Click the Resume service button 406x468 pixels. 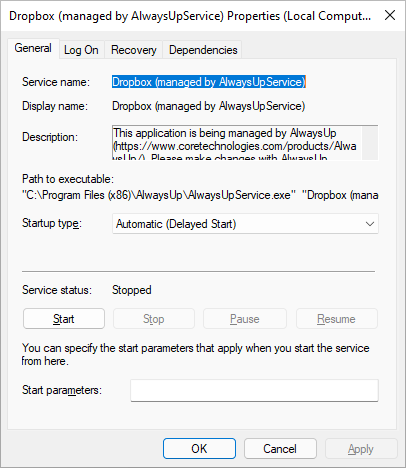coord(337,319)
